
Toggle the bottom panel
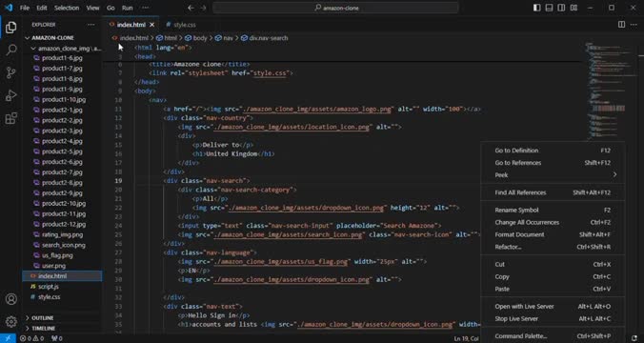click(549, 8)
